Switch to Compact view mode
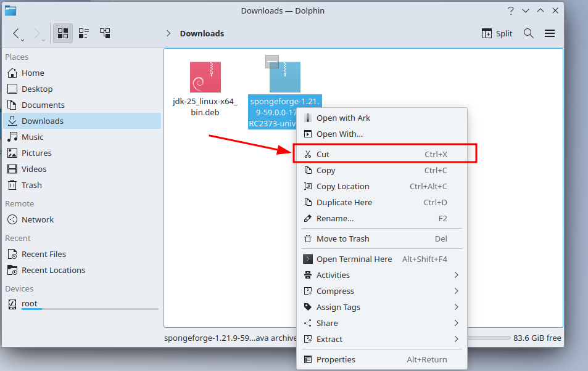This screenshot has width=588, height=371. (84, 33)
